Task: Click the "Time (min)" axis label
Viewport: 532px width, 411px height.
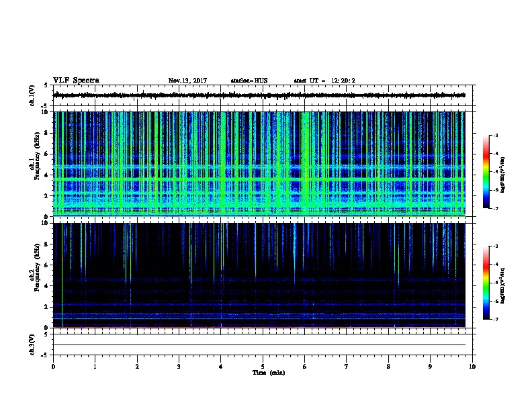Action: (269, 373)
